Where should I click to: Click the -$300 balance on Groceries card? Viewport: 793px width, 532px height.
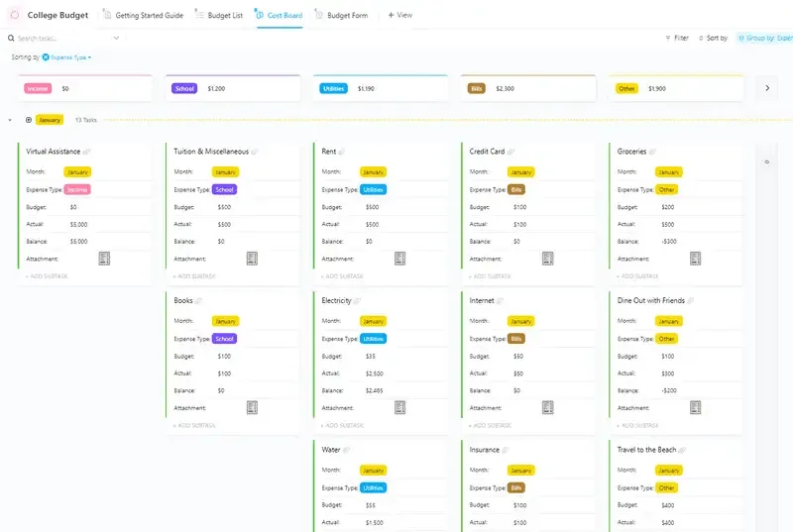click(668, 242)
